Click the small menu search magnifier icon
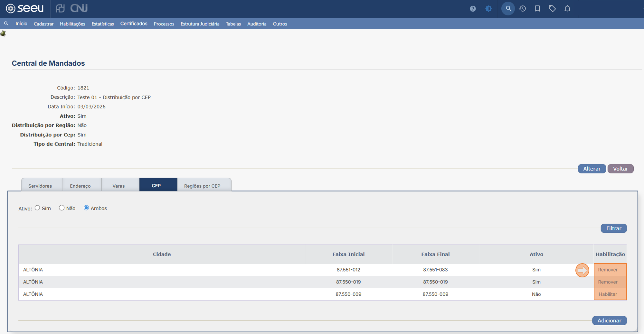 point(6,23)
